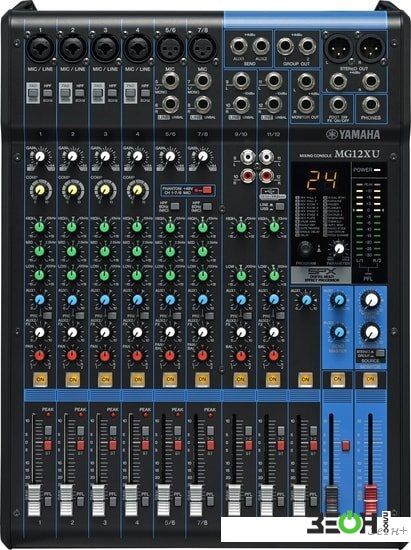This screenshot has width=411, height=550.
Task: Click the red STEREO master fader
Action: click(x=371, y=501)
